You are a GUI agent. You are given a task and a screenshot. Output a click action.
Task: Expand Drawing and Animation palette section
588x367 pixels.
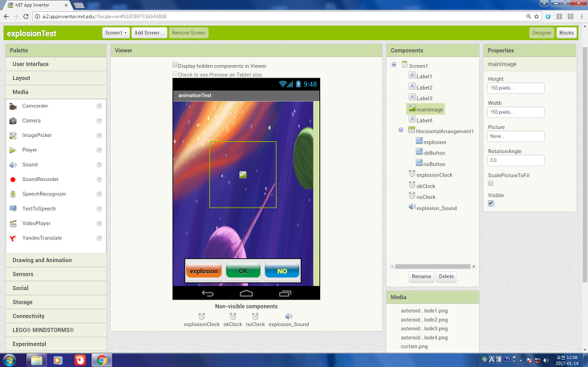tap(56, 260)
